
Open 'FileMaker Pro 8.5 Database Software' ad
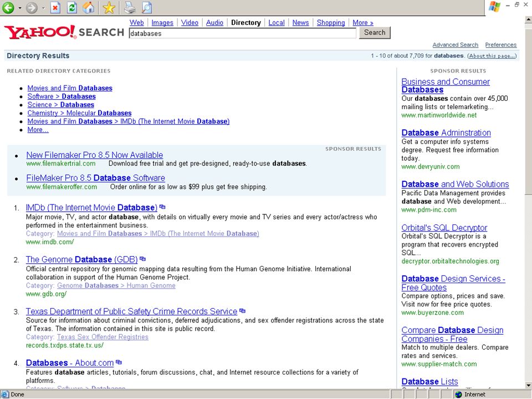[x=96, y=178]
